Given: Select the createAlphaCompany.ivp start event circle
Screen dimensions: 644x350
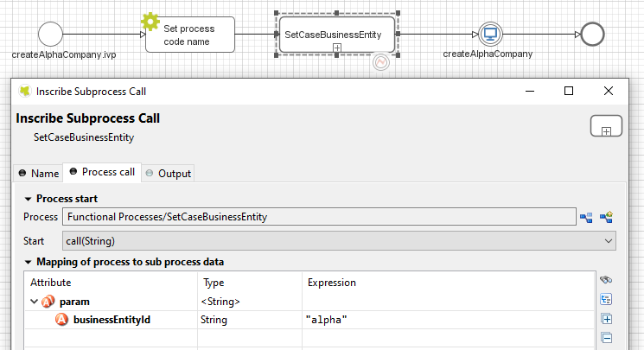Looking at the screenshot, I should (x=50, y=34).
